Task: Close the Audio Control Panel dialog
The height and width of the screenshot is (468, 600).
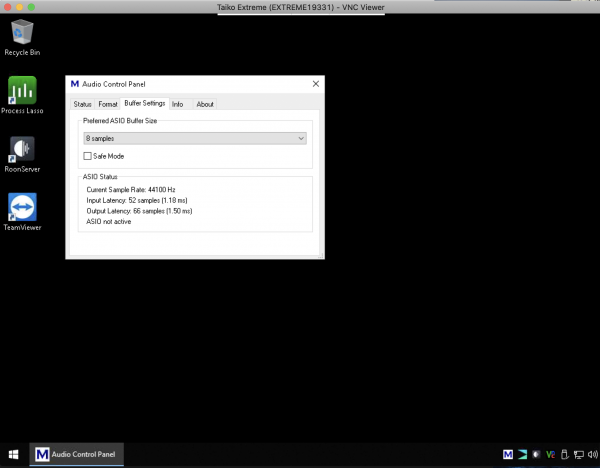Action: click(316, 84)
